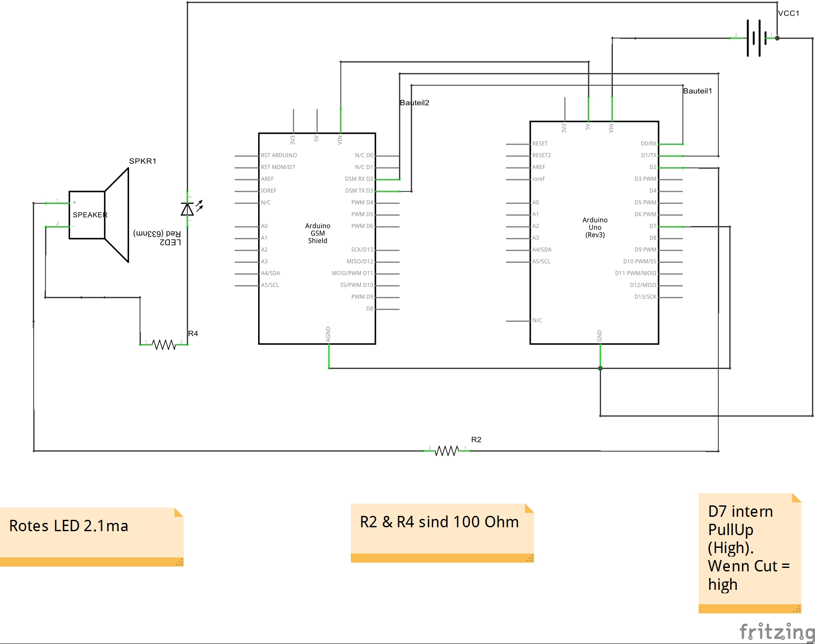Click the 'R2 & R4 sind 100 Ohm' note
815x644 pixels.
[x=442, y=533]
